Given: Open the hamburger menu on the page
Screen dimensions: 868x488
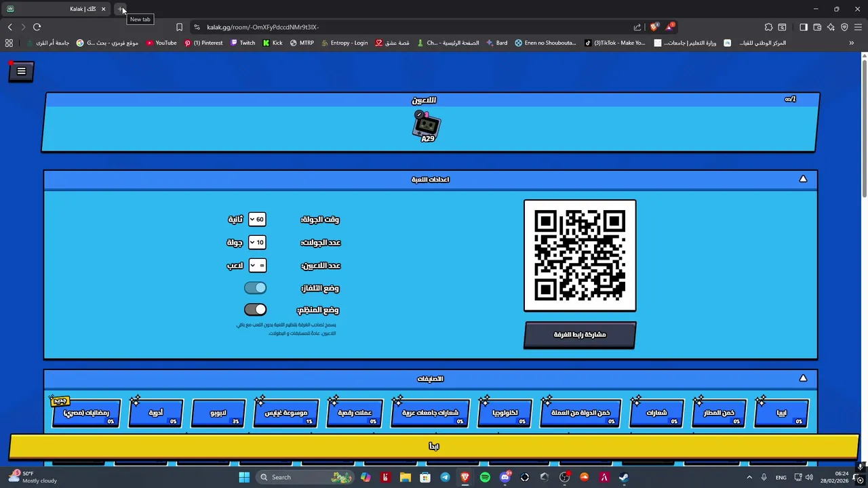Looking at the screenshot, I should pyautogui.click(x=21, y=71).
